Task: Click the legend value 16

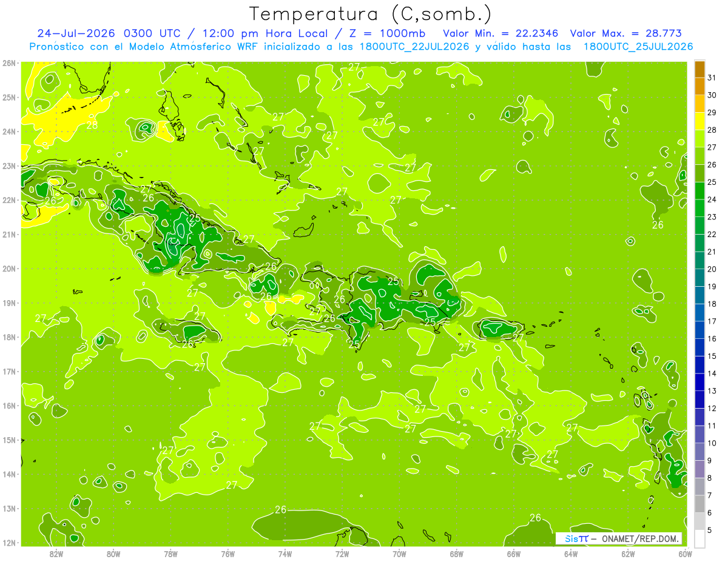Action: [712, 338]
